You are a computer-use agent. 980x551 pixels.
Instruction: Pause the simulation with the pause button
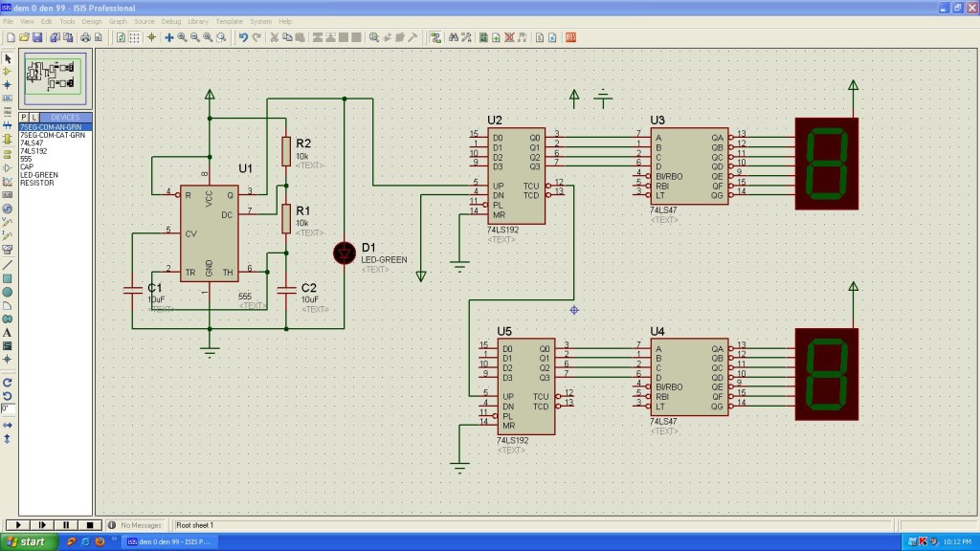[66, 525]
